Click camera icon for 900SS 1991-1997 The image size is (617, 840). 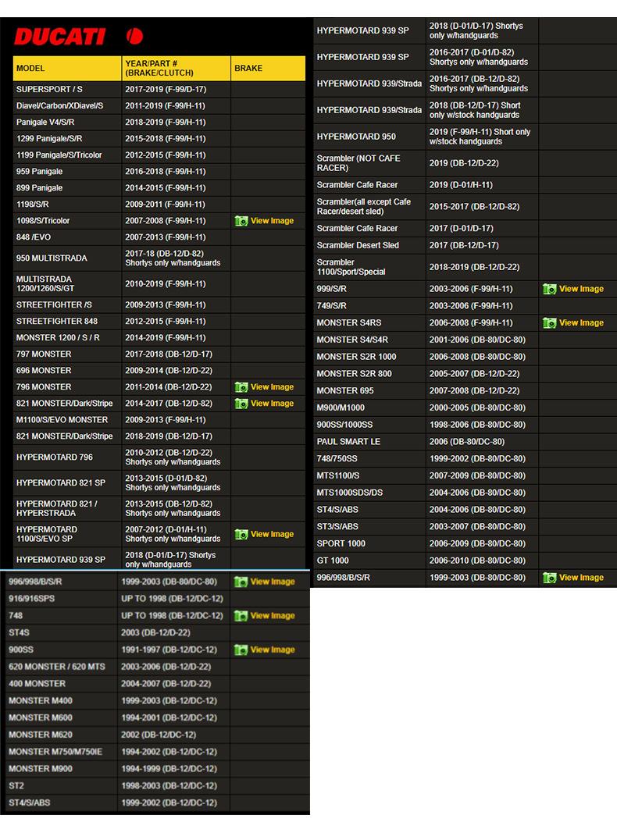tap(241, 650)
